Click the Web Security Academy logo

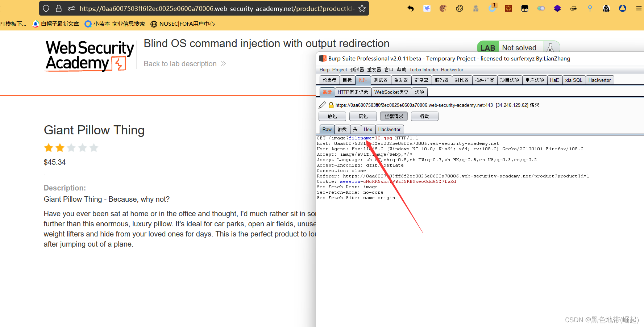coord(90,56)
